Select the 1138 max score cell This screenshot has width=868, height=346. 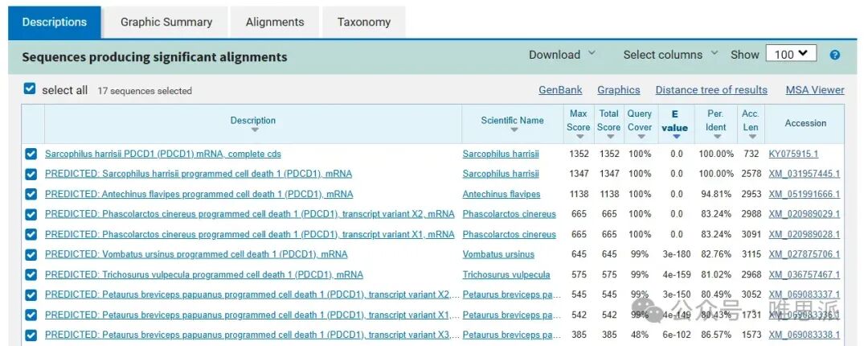[579, 194]
